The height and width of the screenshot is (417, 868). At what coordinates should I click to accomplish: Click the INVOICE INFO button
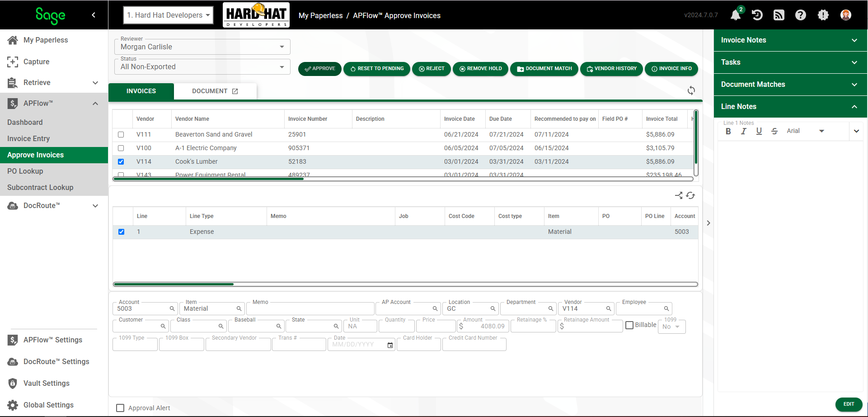(x=671, y=69)
